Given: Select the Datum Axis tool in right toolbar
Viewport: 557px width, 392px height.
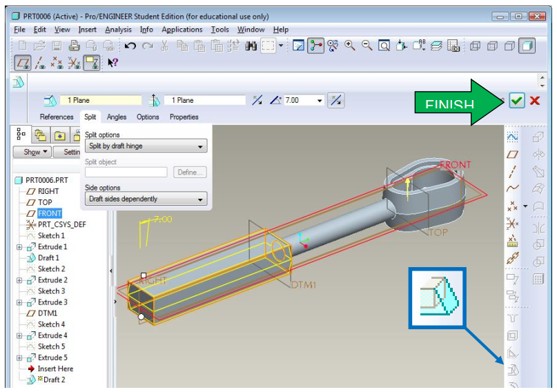Looking at the screenshot, I should click(512, 170).
